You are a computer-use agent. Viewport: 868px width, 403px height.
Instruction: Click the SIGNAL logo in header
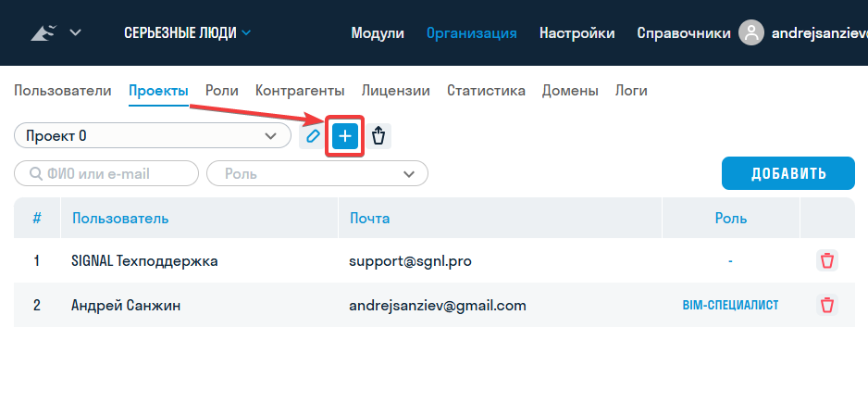(x=43, y=33)
